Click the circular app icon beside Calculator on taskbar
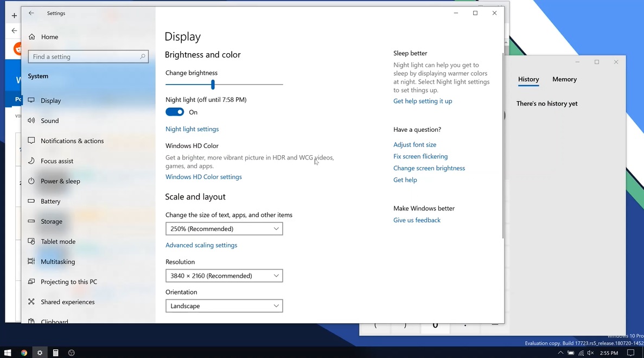The image size is (644, 358). click(x=72, y=353)
